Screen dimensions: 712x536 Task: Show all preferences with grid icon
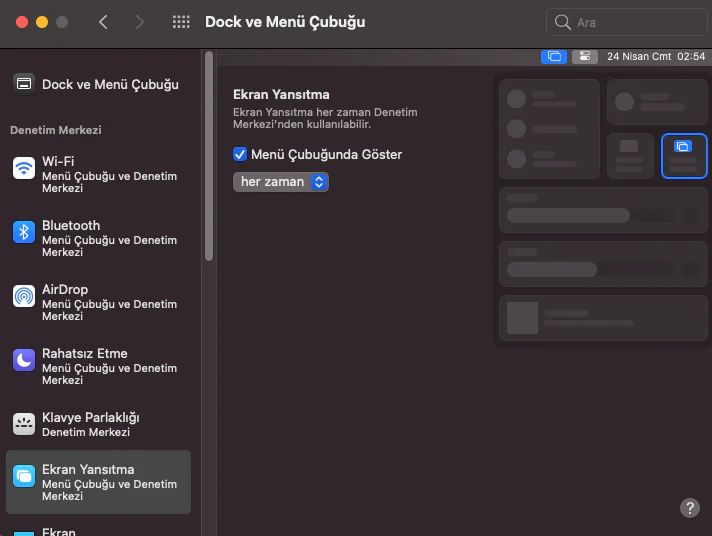[x=181, y=22]
